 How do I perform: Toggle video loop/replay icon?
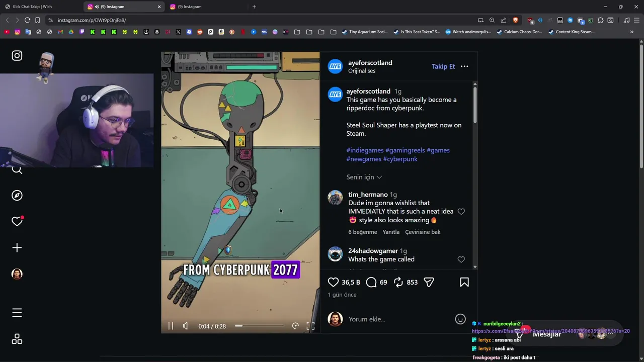[295, 326]
